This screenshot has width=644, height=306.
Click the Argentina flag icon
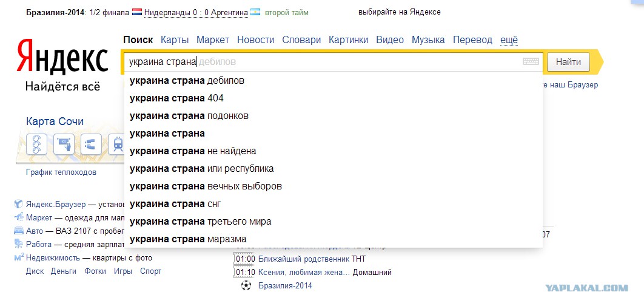pos(255,12)
